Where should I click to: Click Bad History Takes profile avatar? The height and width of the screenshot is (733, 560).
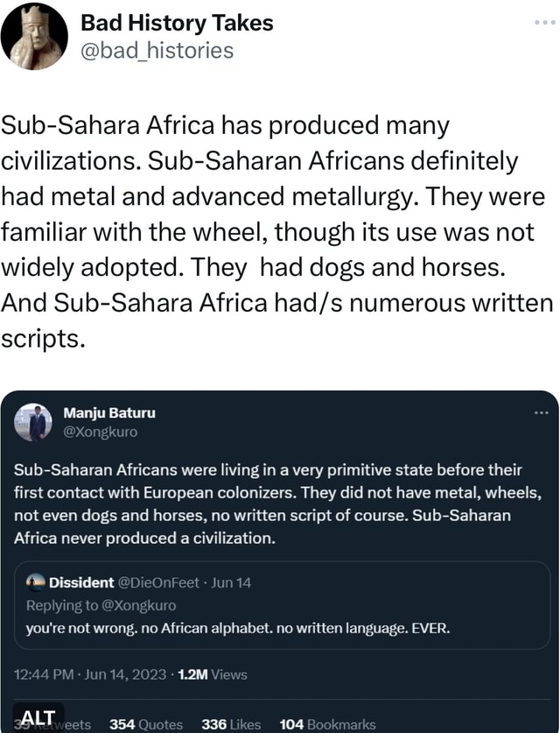[x=37, y=35]
